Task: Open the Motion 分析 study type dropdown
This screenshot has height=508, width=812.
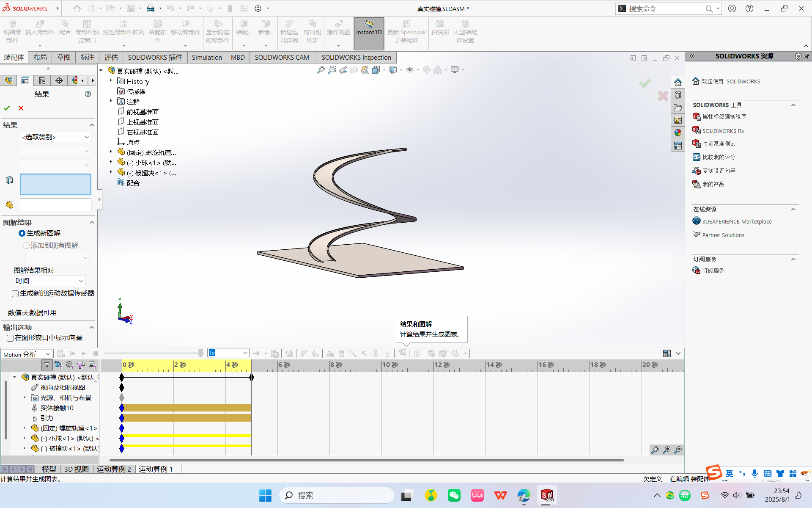Action: point(26,353)
